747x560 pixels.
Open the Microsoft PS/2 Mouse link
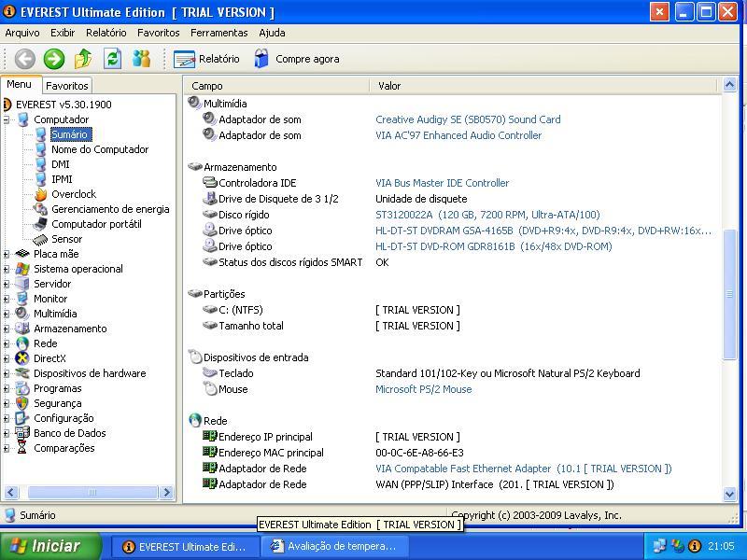(x=424, y=389)
